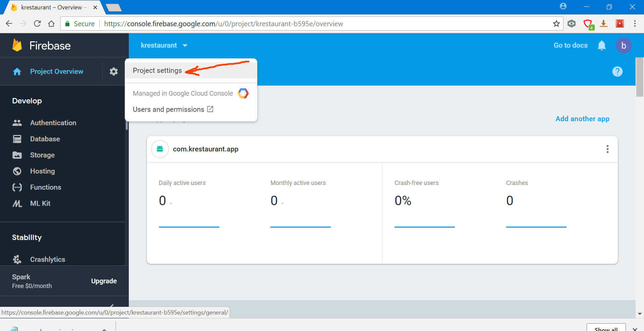Click the page vertical scrollbar thumb
644x331 pixels.
[x=640, y=77]
